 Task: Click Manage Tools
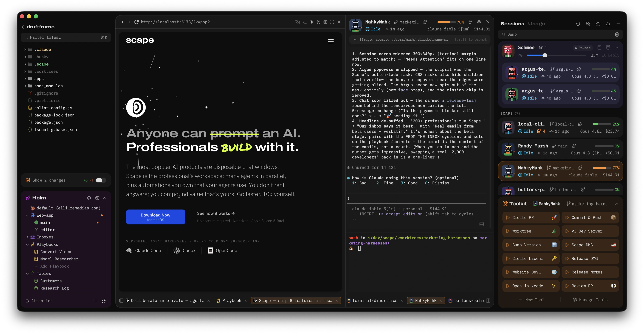(x=590, y=300)
